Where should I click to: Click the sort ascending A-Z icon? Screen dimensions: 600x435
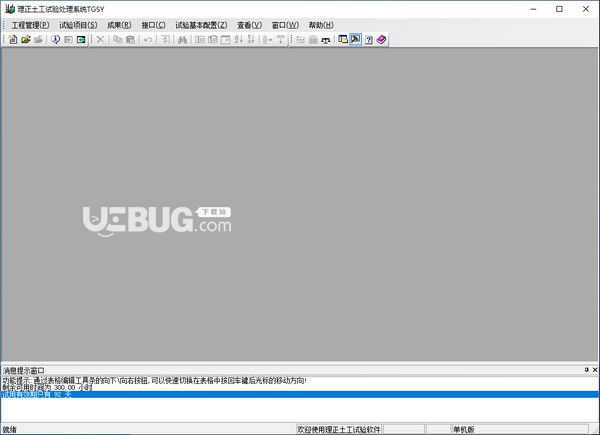(x=238, y=39)
